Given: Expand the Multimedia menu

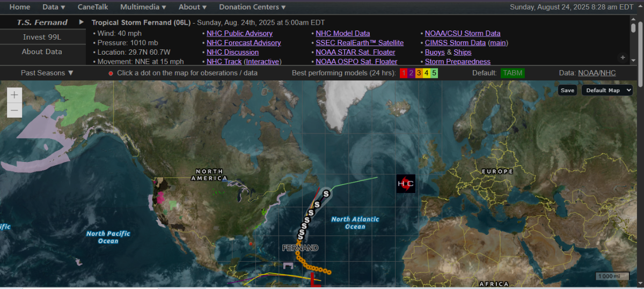Looking at the screenshot, I should click(x=143, y=7).
